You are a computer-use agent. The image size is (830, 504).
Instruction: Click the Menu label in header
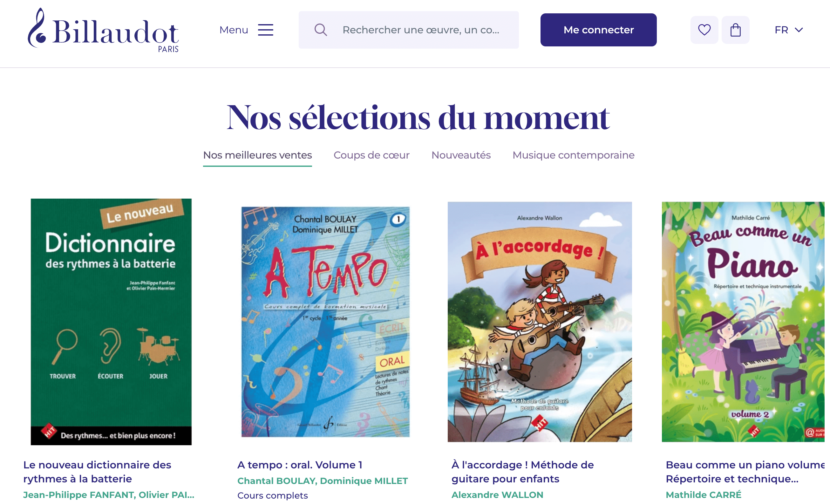click(x=234, y=30)
